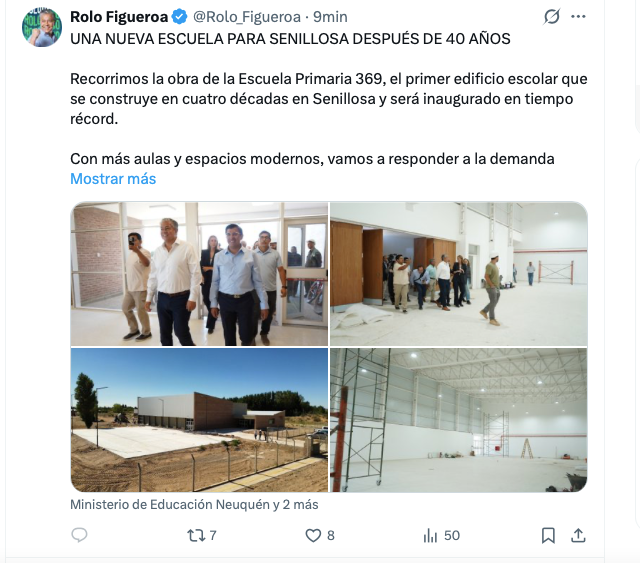Open the @Rolo_Figueroa handle link
Viewport: 640px width, 563px height.
click(x=247, y=17)
